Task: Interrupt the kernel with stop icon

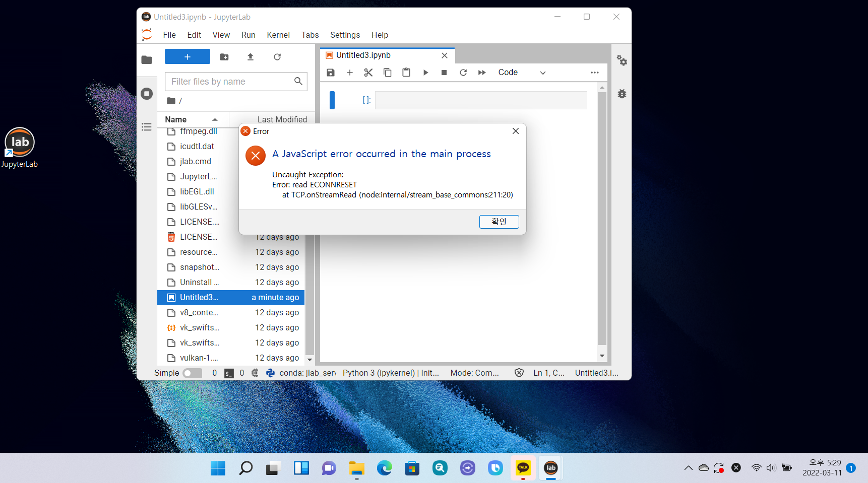Action: pos(444,73)
